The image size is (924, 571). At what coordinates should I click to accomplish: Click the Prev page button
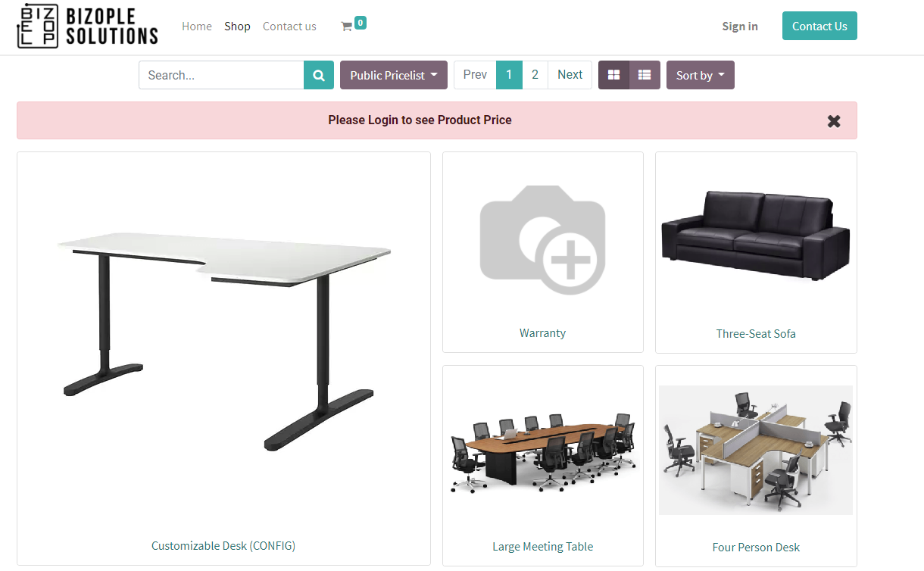click(475, 74)
